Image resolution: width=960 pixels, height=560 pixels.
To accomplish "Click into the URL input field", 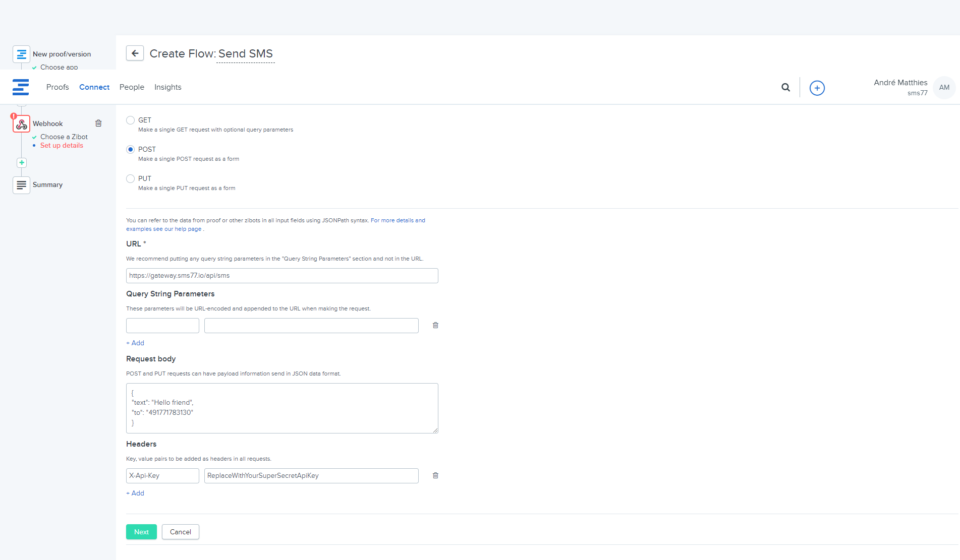I will 282,276.
